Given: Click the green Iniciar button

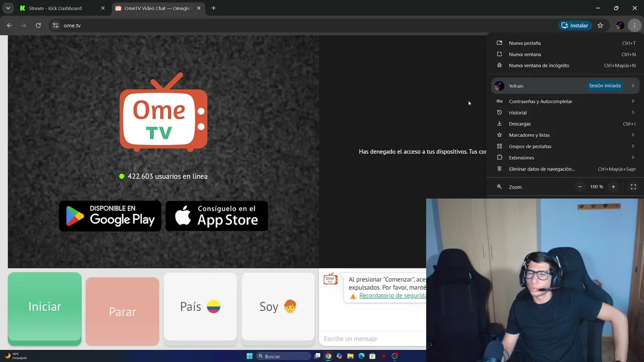Looking at the screenshot, I should point(45,309).
